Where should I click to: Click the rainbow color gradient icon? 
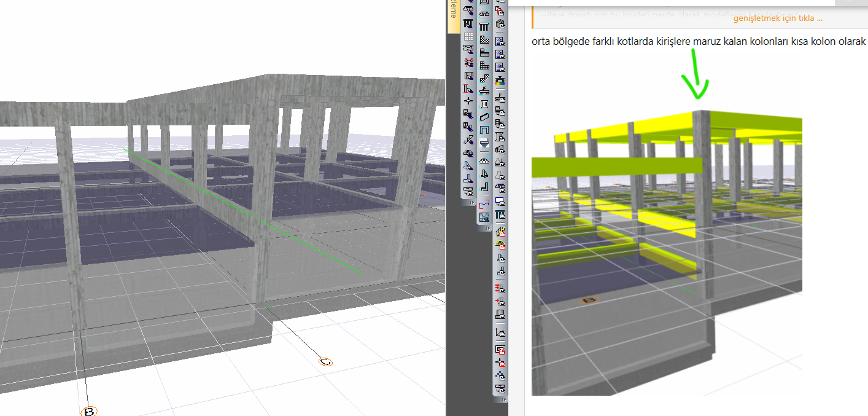pos(500,80)
